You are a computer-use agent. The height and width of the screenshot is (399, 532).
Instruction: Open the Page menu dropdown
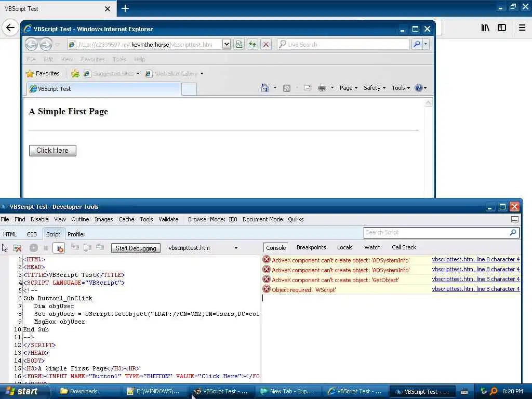coord(349,88)
